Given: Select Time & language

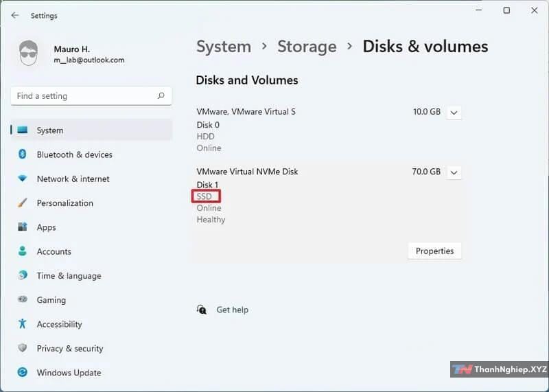Looking at the screenshot, I should point(91,275).
